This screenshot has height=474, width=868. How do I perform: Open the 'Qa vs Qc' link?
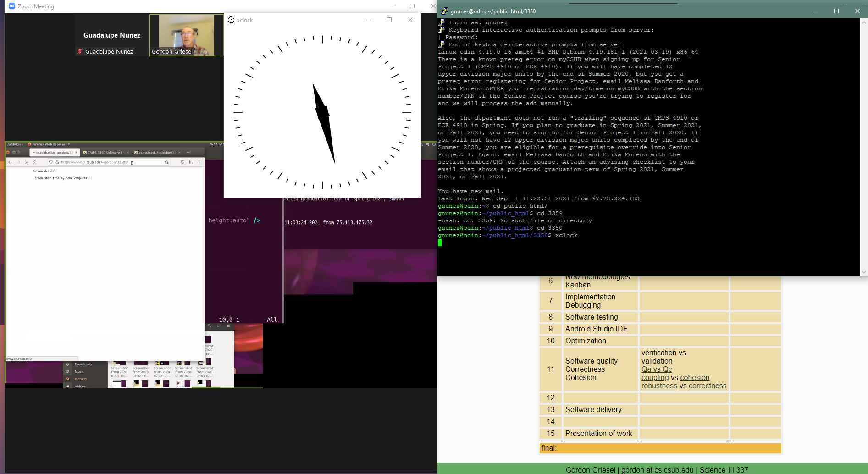click(x=657, y=369)
